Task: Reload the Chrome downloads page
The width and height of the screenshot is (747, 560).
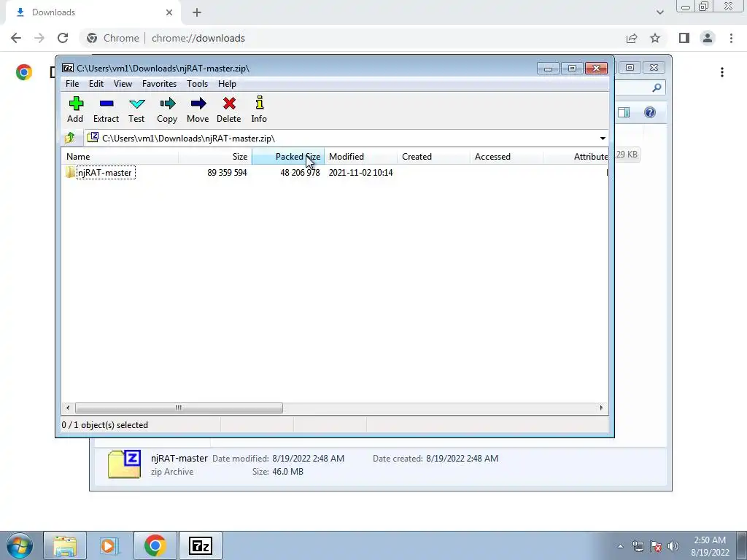Action: tap(63, 38)
